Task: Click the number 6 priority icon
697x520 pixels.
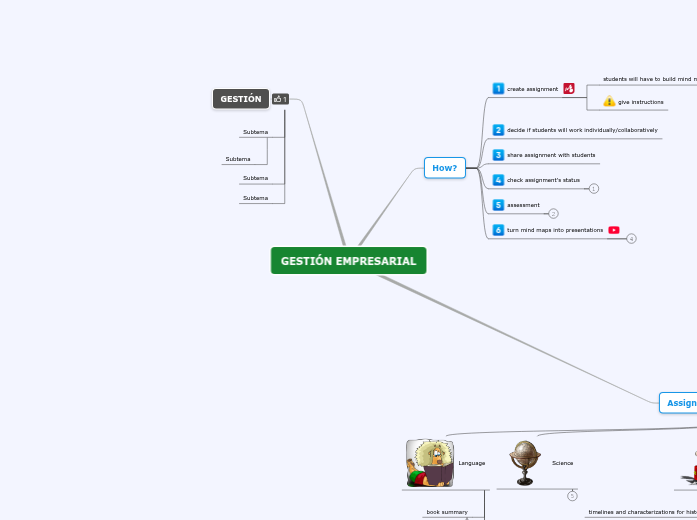Action: pyautogui.click(x=498, y=230)
